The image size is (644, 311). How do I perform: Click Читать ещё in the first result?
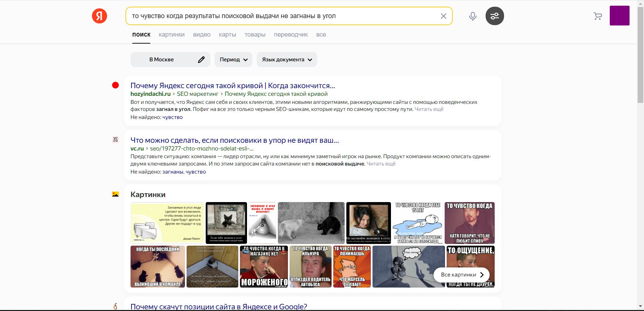pyautogui.click(x=429, y=109)
